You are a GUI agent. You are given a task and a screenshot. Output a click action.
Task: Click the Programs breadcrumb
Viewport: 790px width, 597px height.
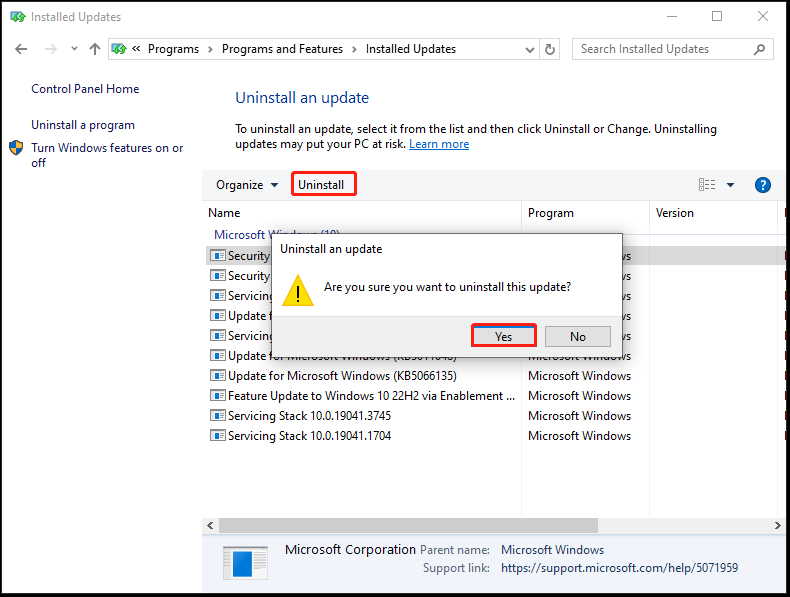tap(173, 49)
